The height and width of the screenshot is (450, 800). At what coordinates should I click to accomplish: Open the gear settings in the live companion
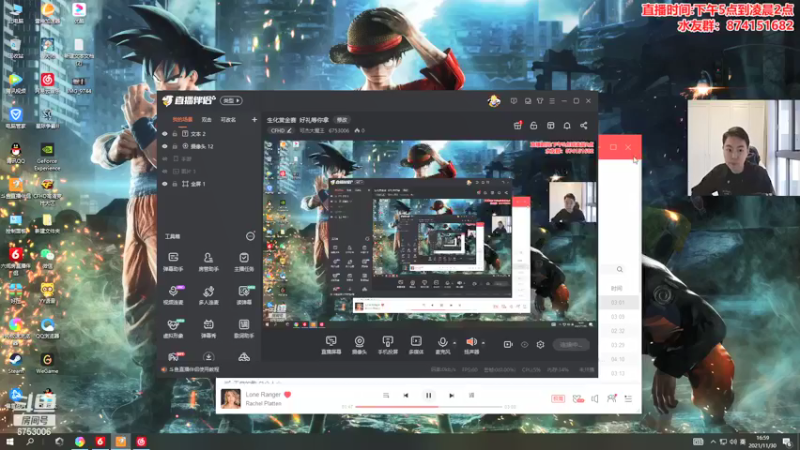[540, 344]
